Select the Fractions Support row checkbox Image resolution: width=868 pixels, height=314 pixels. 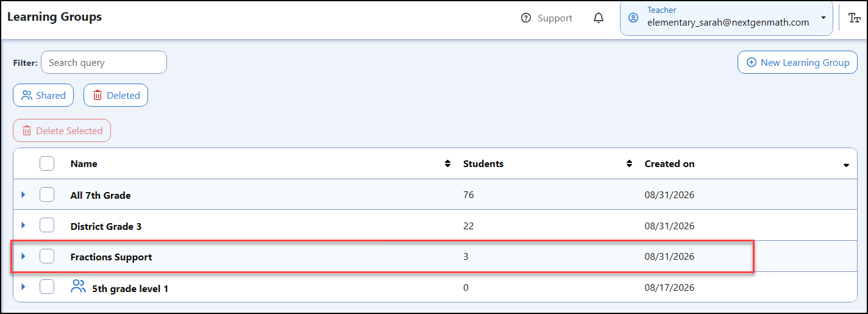coord(47,256)
